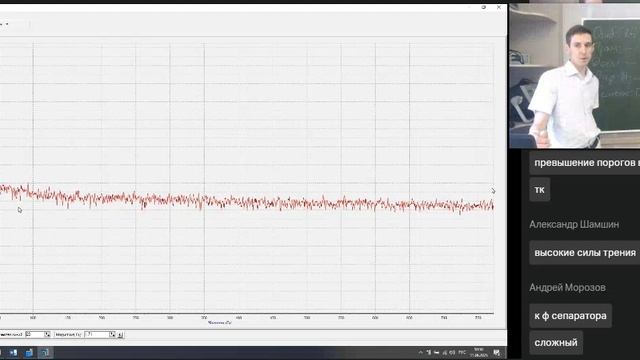Screen dimensions: 640x360
Task: Open Александр Шамшин's name in chat
Action: (574, 224)
